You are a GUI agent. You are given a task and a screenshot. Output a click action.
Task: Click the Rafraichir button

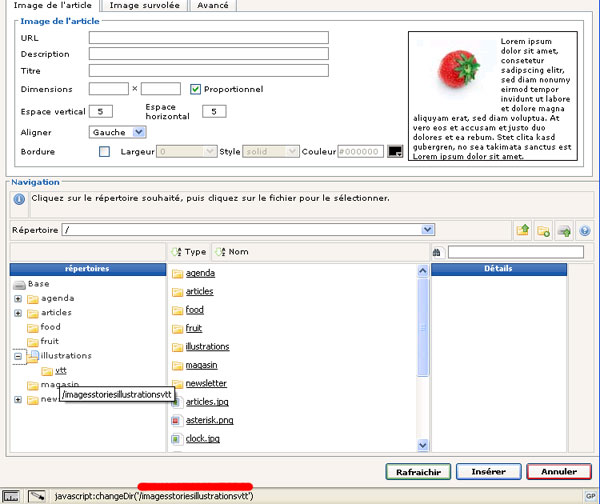(x=419, y=471)
